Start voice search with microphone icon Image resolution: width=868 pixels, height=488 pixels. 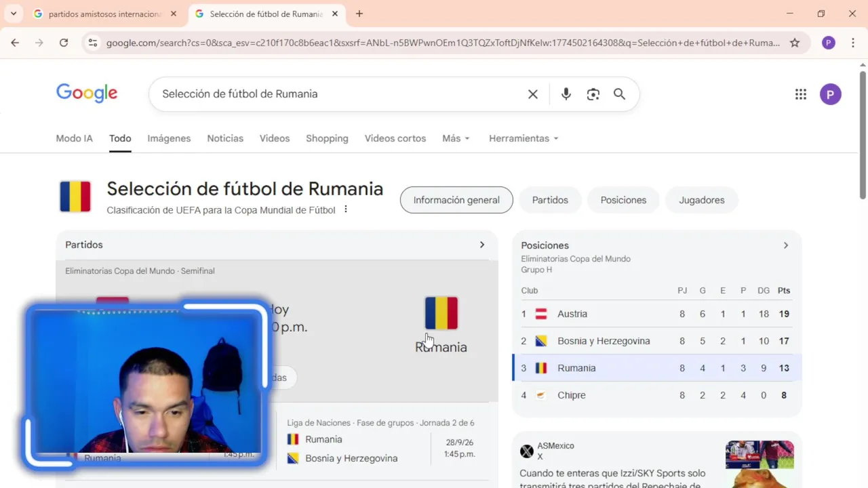[x=566, y=94]
